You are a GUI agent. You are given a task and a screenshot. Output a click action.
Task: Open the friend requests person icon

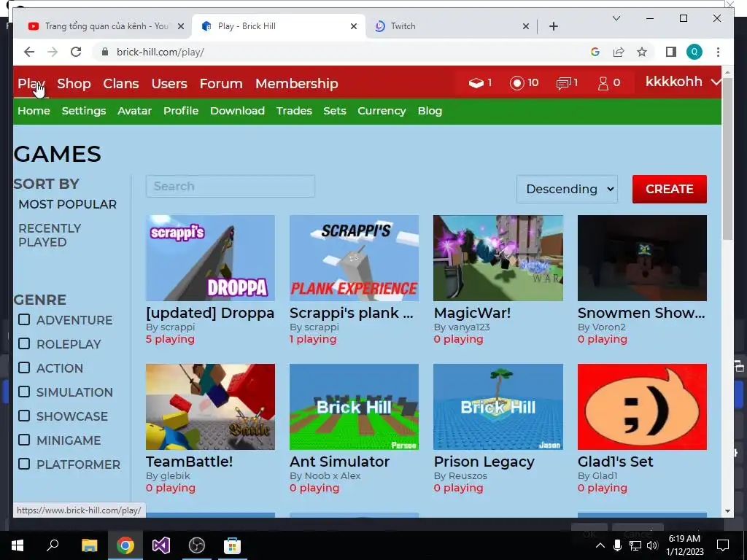pyautogui.click(x=603, y=83)
